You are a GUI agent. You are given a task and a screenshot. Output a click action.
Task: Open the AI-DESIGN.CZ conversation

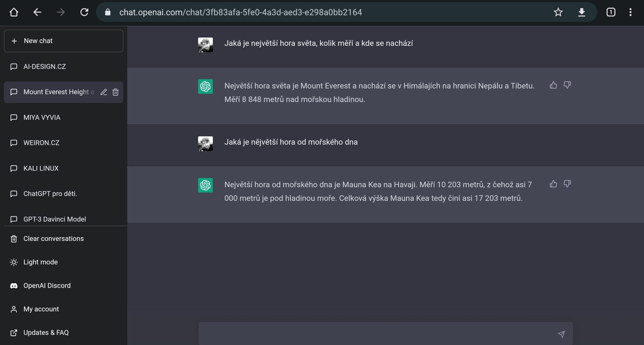(64, 66)
